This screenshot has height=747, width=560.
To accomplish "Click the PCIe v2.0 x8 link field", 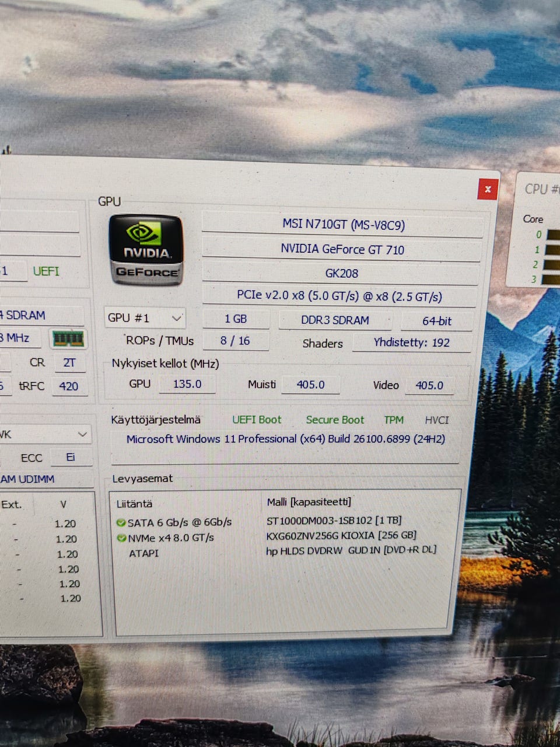I will tap(339, 296).
